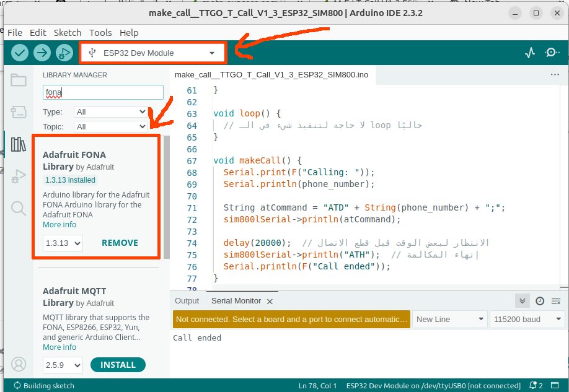The height and width of the screenshot is (392, 569).
Task: Remove the Adafruit FONA Library
Action: click(x=120, y=243)
